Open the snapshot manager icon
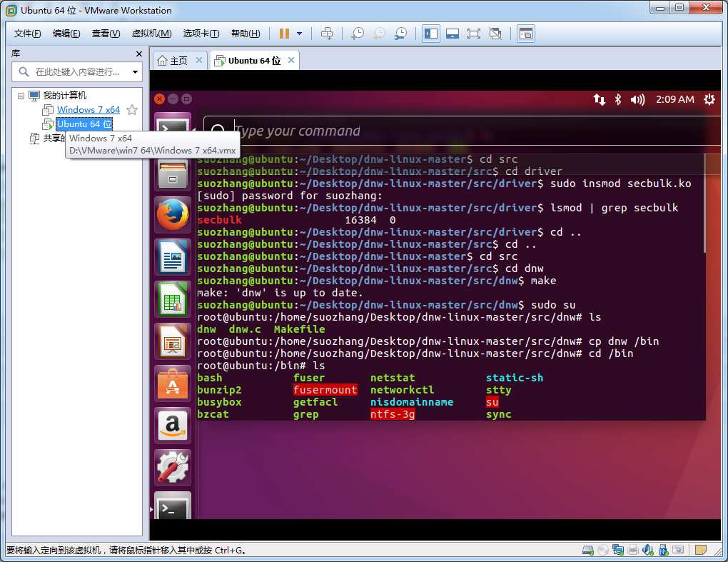728x562 pixels. (x=400, y=34)
